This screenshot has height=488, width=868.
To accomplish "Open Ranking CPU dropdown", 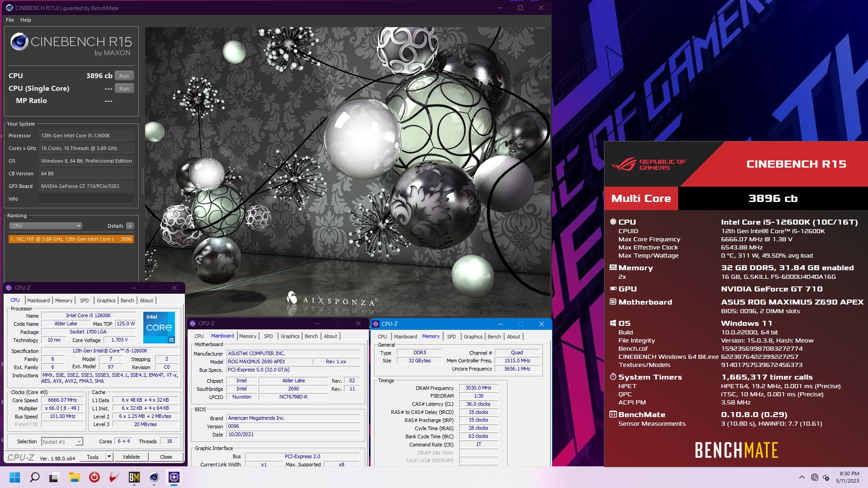I will [x=45, y=226].
